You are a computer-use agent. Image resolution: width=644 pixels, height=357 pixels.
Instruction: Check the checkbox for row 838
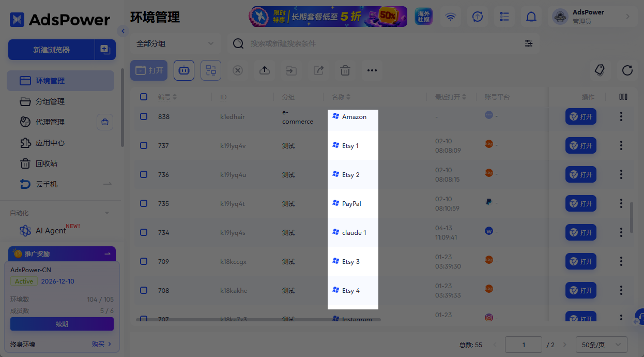point(144,116)
